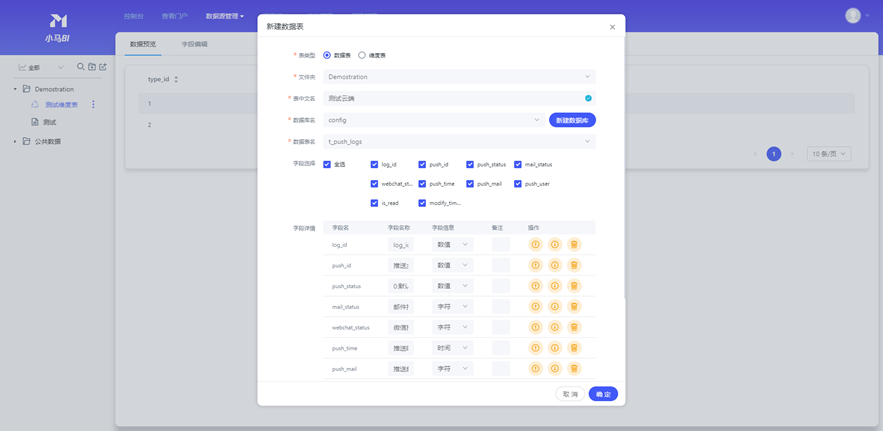Image resolution: width=883 pixels, height=431 pixels.
Task: Select the 维度表 radio option
Action: tap(362, 55)
